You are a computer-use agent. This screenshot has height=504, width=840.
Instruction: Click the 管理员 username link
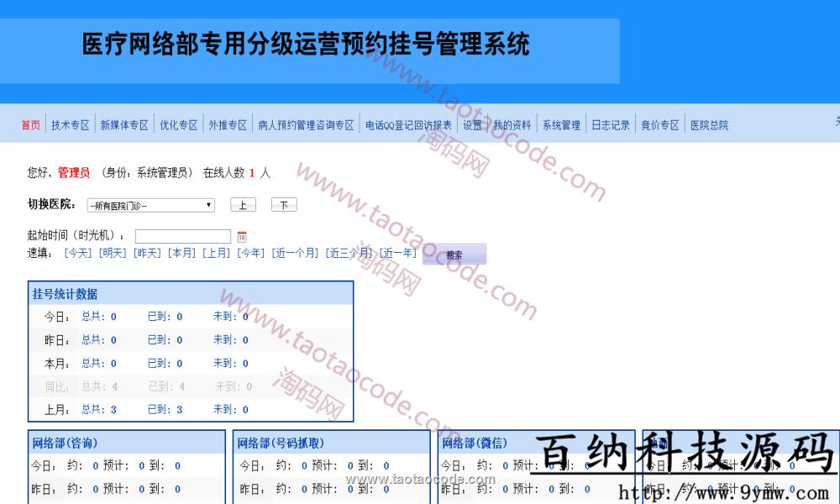pos(74,173)
